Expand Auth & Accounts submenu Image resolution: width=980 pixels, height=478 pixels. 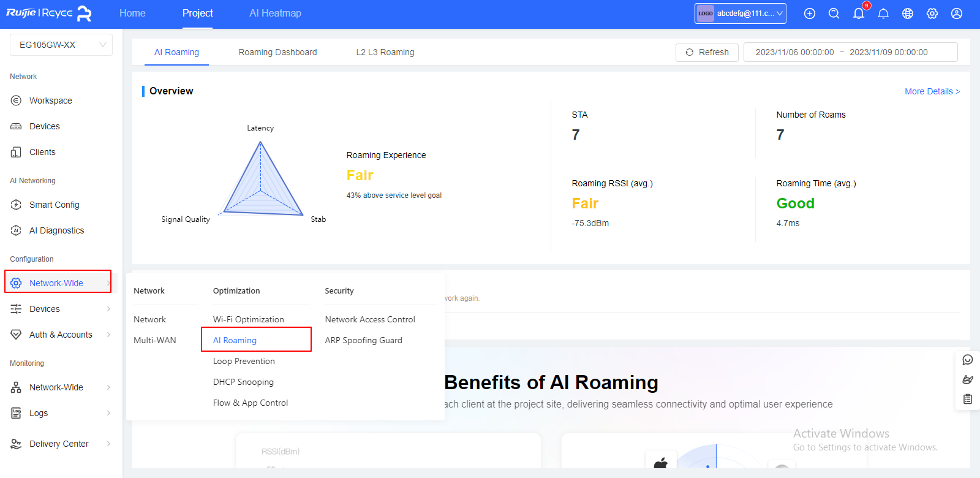[x=61, y=335]
